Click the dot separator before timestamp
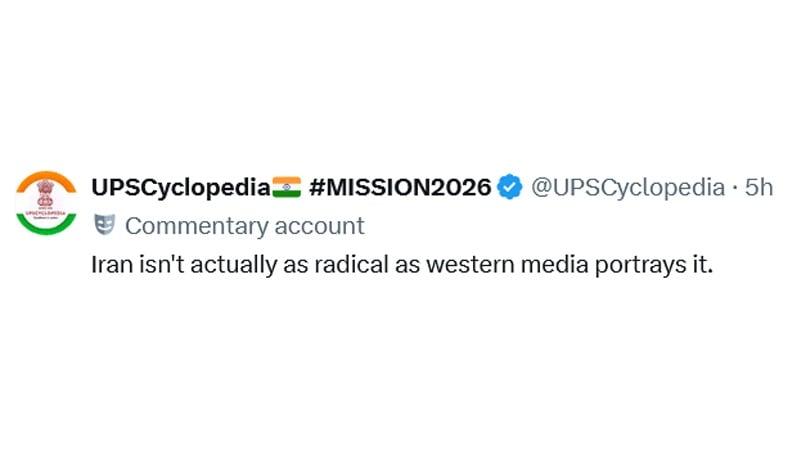Image resolution: width=800 pixels, height=450 pixels. (735, 186)
